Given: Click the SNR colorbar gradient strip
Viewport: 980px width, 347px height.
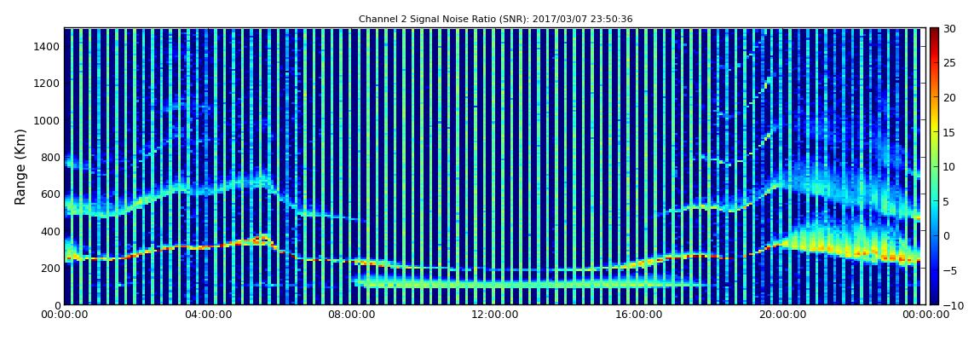Looking at the screenshot, I should (934, 166).
